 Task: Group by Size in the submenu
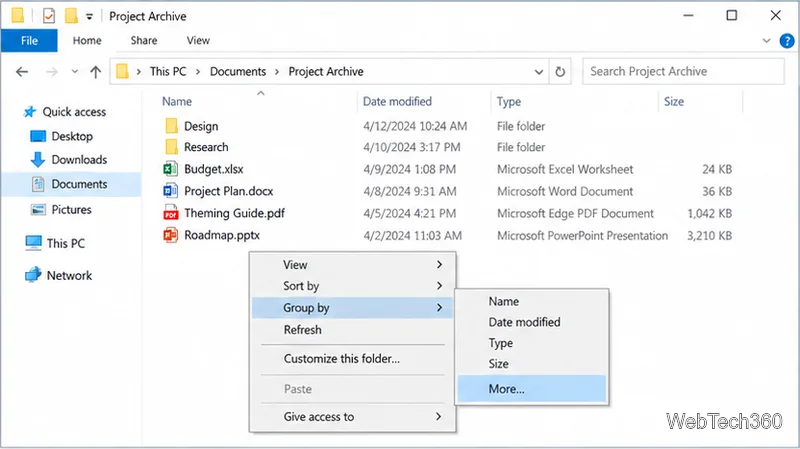point(532,364)
